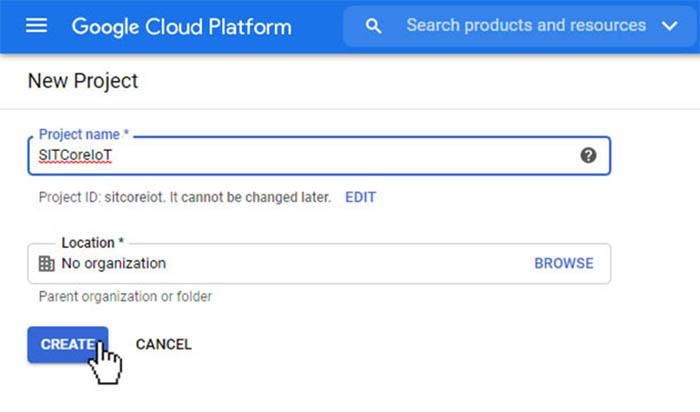Viewport: 700px width, 412px height.
Task: Click BROWSE to choose a location
Action: [x=564, y=263]
